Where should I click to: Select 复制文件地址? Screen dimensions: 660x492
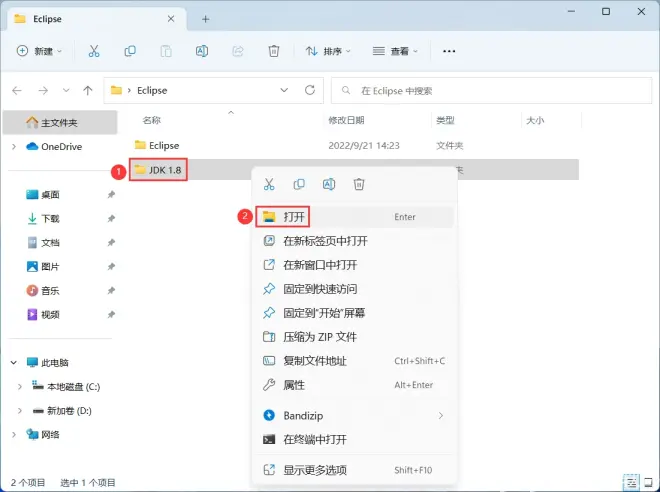[354, 361]
